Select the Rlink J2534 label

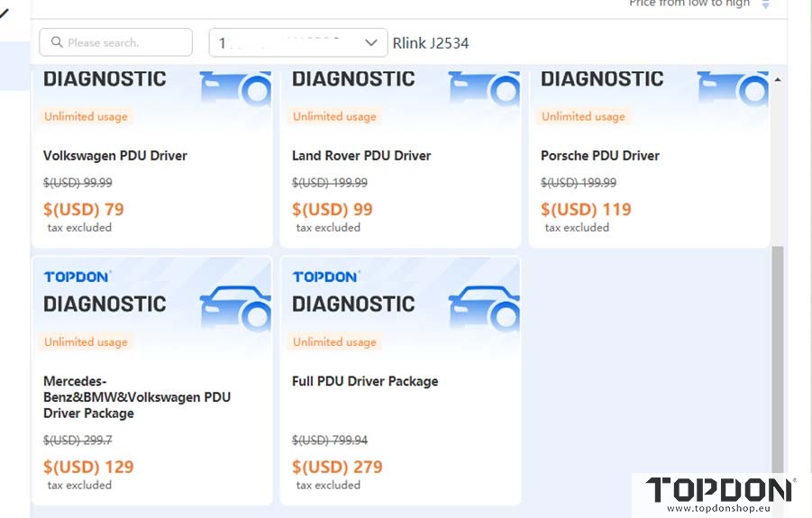pos(431,43)
